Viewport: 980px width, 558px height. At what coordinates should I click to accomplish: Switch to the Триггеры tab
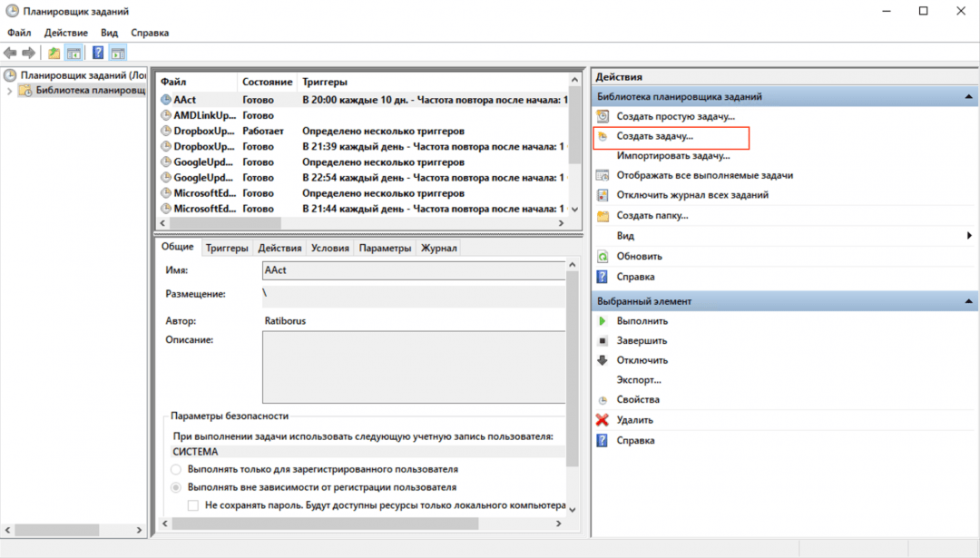226,248
